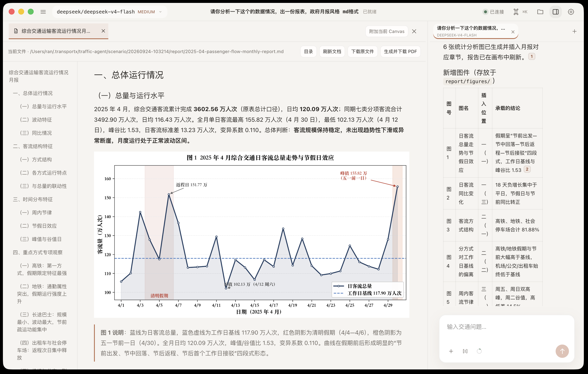
Task: Open the hamburger sidebar menu icon
Action: point(43,12)
